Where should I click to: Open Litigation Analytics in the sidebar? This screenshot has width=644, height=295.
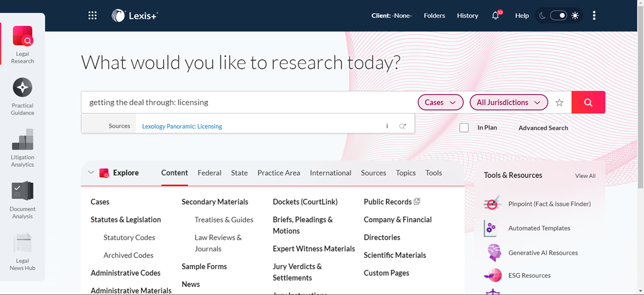point(22,148)
